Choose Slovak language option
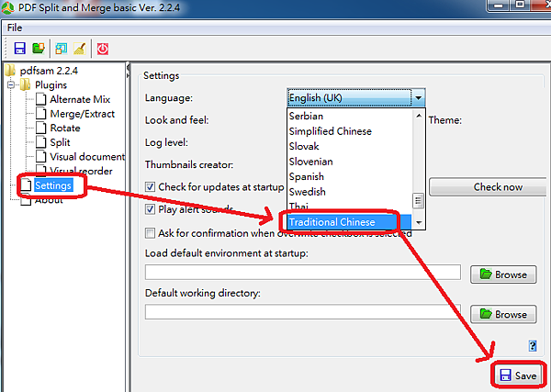The height and width of the screenshot is (392, 551). coord(349,146)
